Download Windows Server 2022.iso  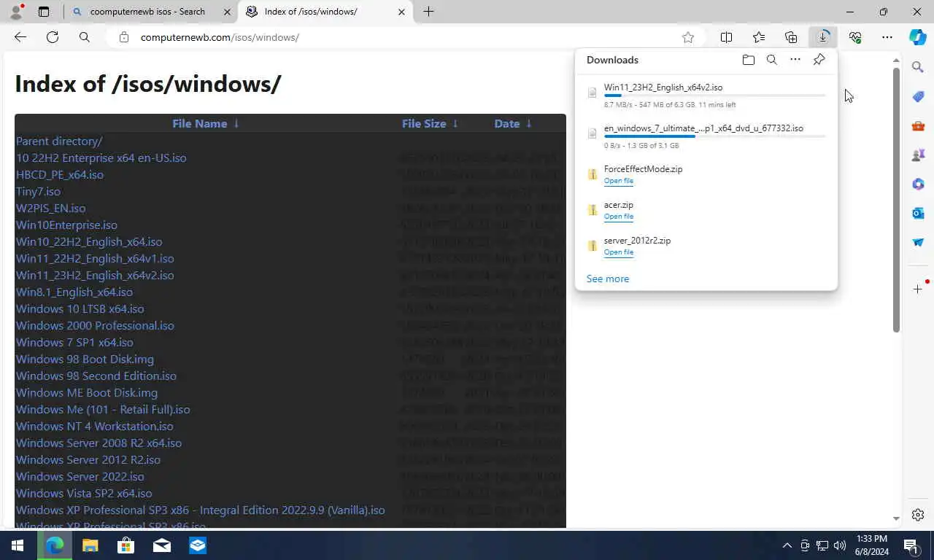tap(80, 476)
